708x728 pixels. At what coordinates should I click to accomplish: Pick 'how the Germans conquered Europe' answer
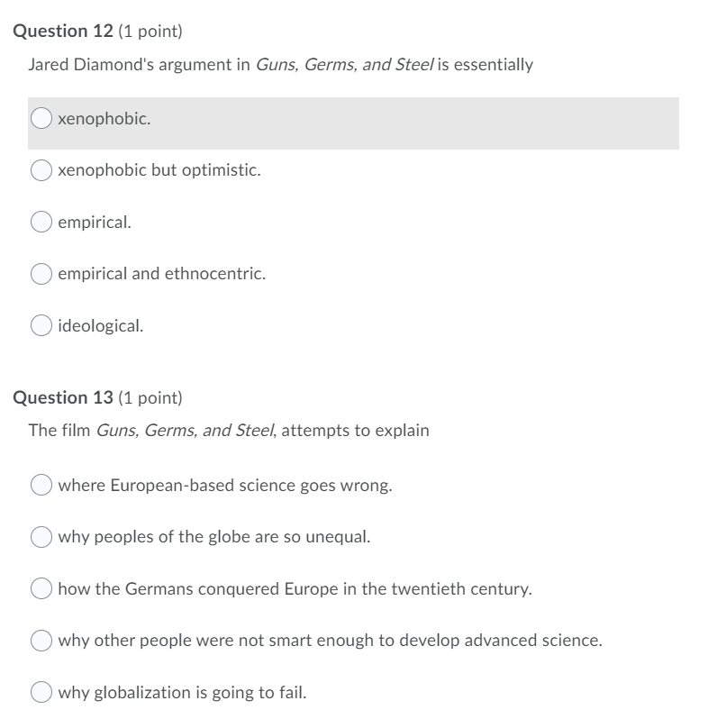click(41, 588)
